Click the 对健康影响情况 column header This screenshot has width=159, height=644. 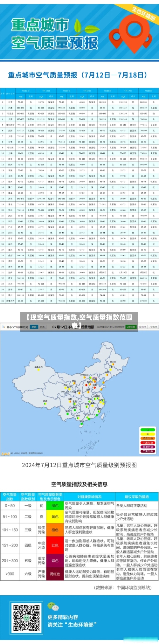click(x=89, y=497)
